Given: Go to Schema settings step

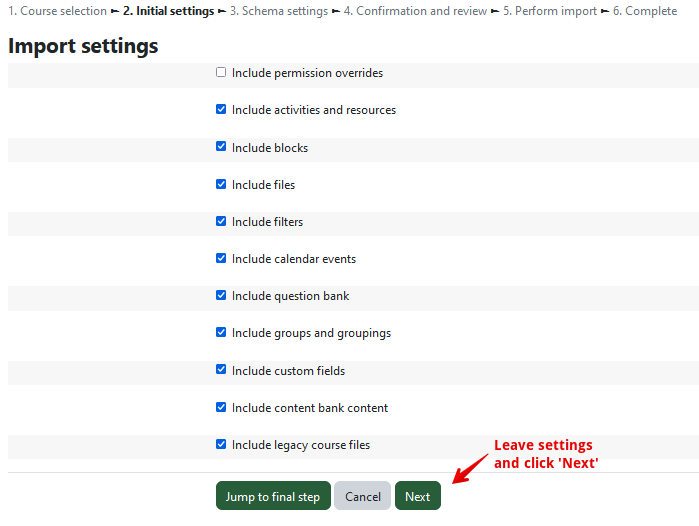Looking at the screenshot, I should click(x=278, y=11).
